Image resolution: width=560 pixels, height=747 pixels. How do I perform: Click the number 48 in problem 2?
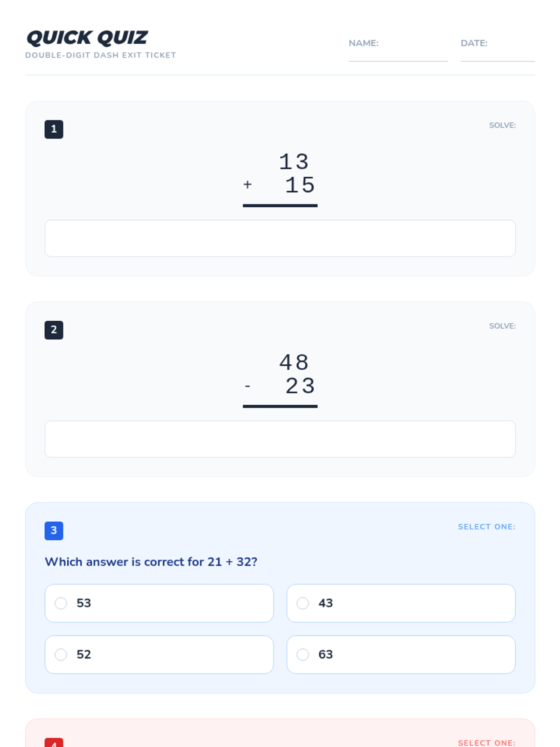[294, 363]
